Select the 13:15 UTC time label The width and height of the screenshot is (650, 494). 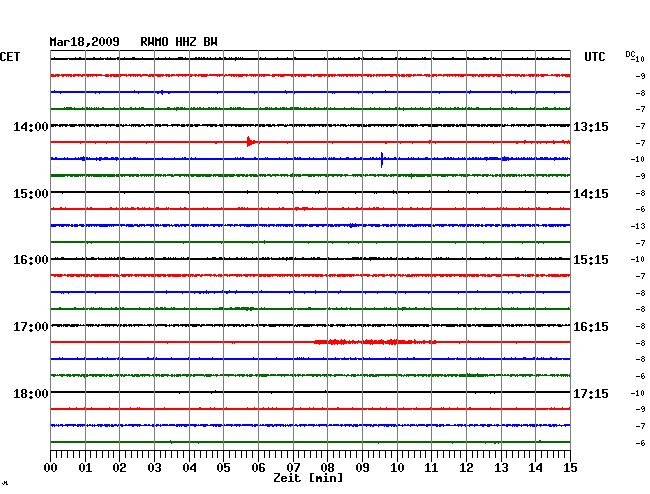[x=591, y=127]
